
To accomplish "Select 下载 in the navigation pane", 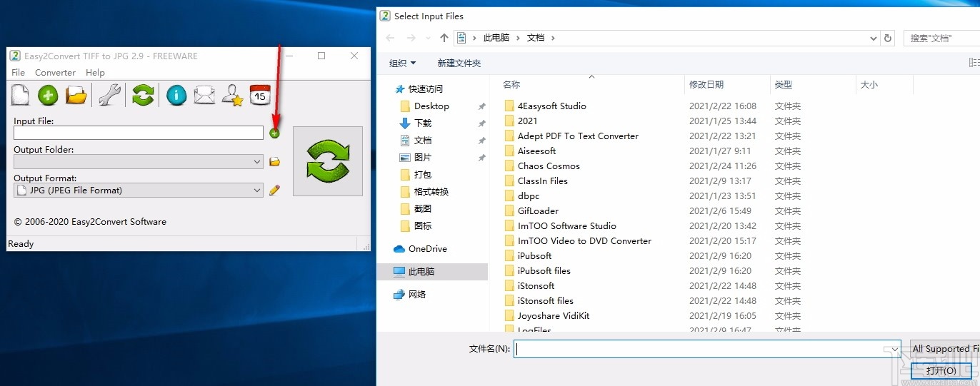I will point(423,123).
